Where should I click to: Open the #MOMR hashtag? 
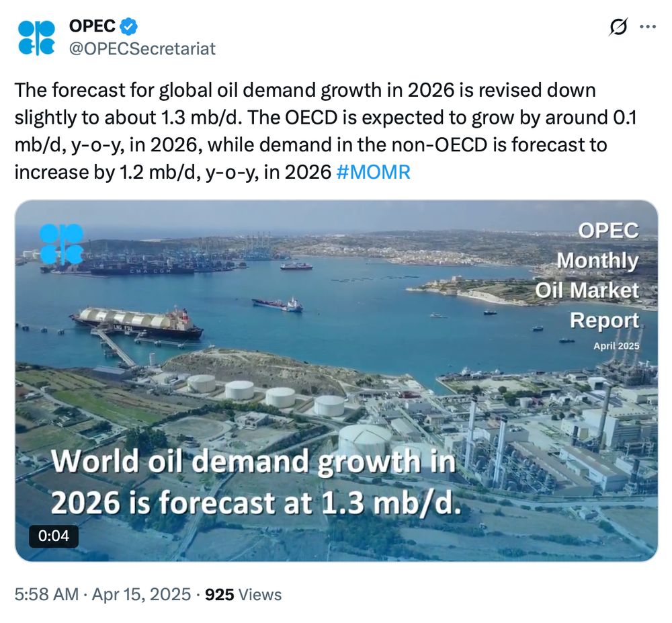pyautogui.click(x=374, y=172)
